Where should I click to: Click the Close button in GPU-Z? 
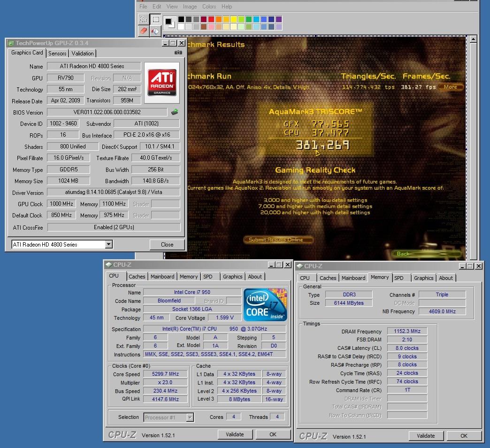[167, 245]
